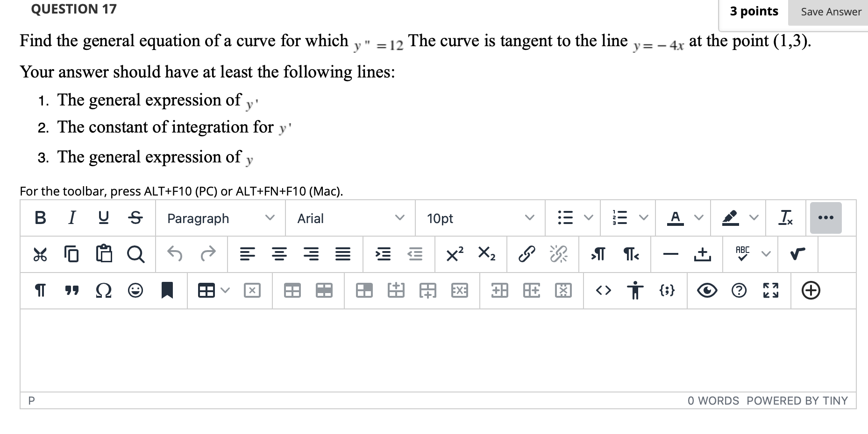Set left-to-right text direction
The width and height of the screenshot is (868, 434).
coord(598,254)
